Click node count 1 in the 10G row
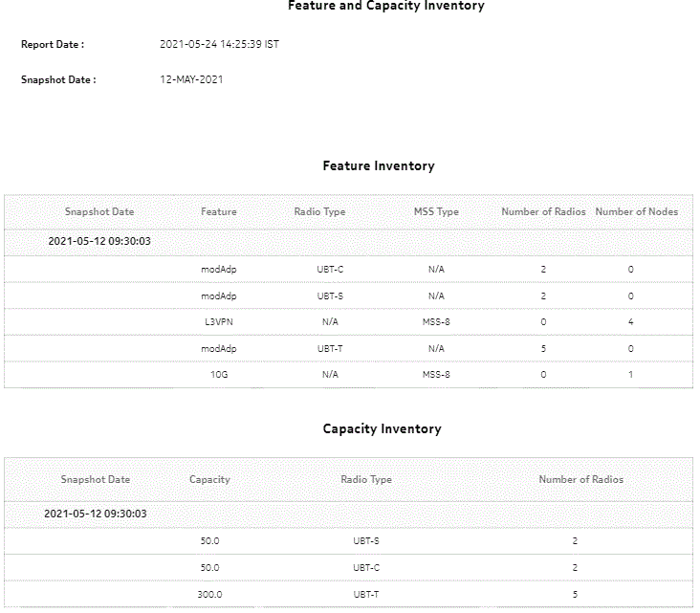Viewport: 700px width, 613px height. click(x=630, y=375)
